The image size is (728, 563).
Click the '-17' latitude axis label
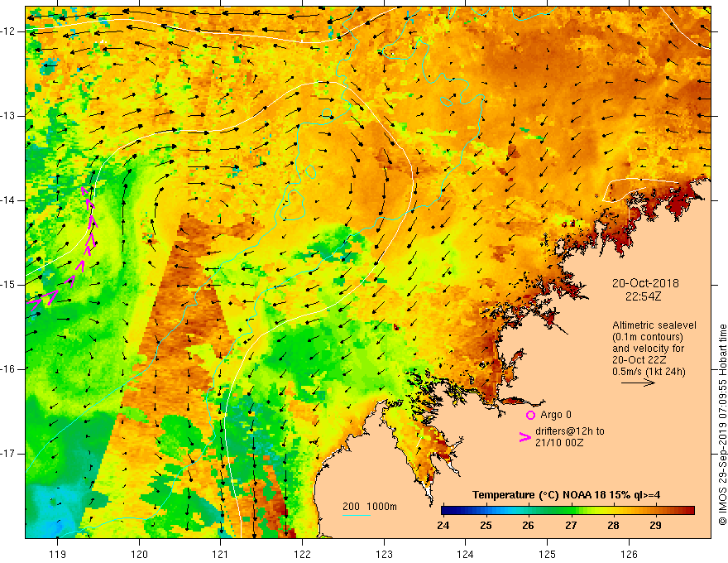[9, 454]
